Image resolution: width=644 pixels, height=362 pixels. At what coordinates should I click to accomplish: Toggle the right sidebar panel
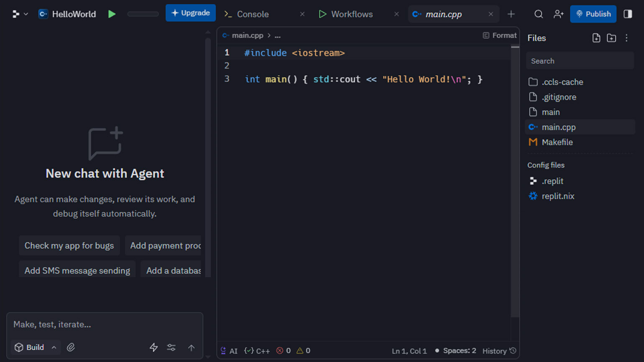click(628, 14)
